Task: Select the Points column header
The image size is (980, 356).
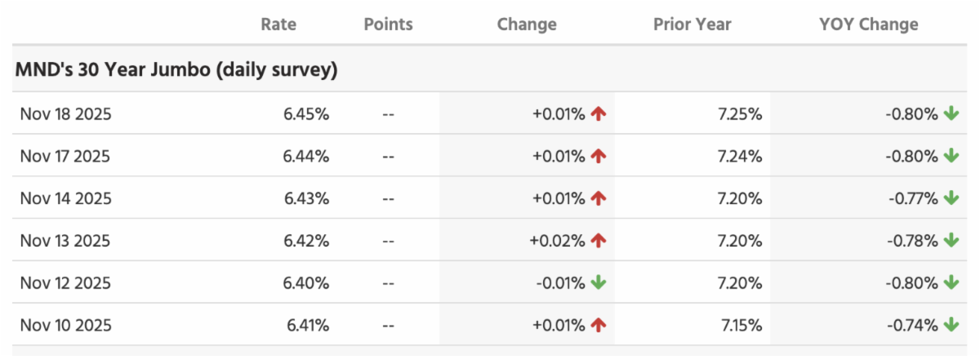Action: tap(388, 24)
